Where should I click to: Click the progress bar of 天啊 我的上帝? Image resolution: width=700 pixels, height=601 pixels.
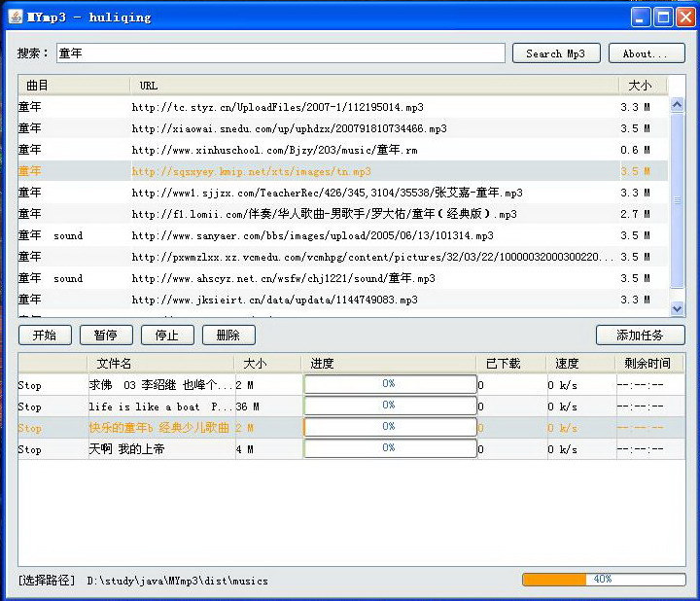[390, 448]
